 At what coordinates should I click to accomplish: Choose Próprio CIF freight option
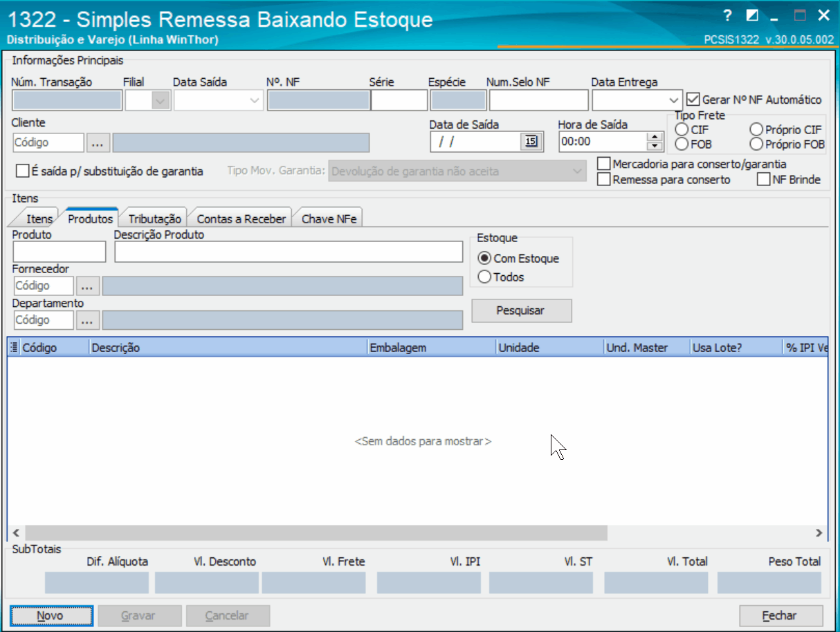tap(756, 129)
